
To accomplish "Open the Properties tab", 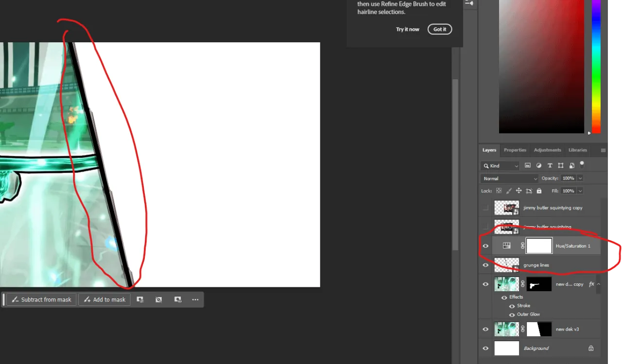I will 515,150.
